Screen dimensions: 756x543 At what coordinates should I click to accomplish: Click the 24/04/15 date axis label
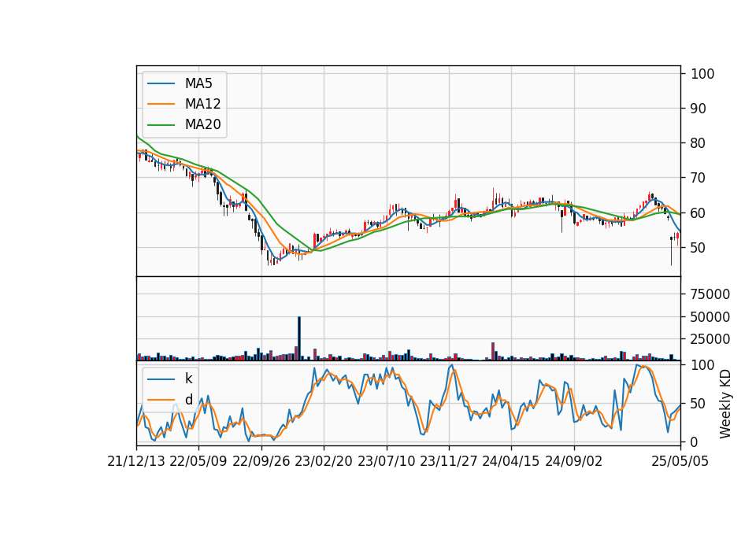pos(511,461)
